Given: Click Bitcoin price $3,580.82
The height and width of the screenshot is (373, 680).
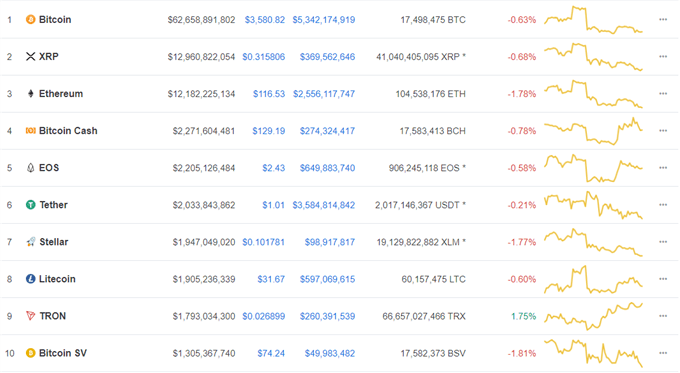Looking at the screenshot, I should (265, 20).
